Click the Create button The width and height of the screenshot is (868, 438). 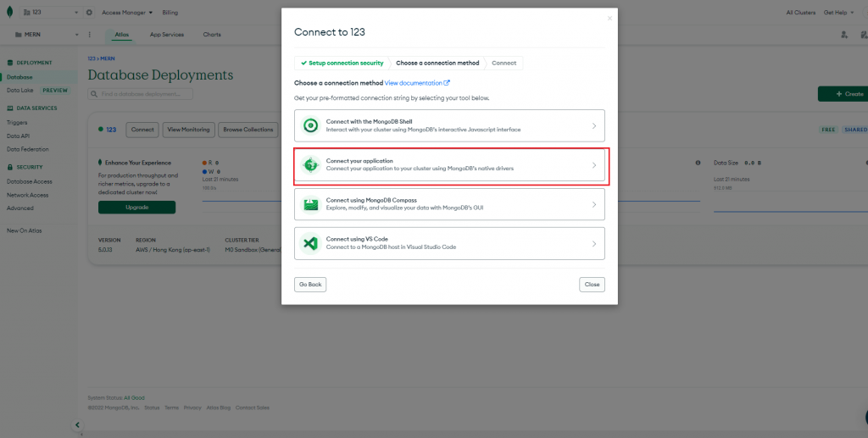point(843,94)
